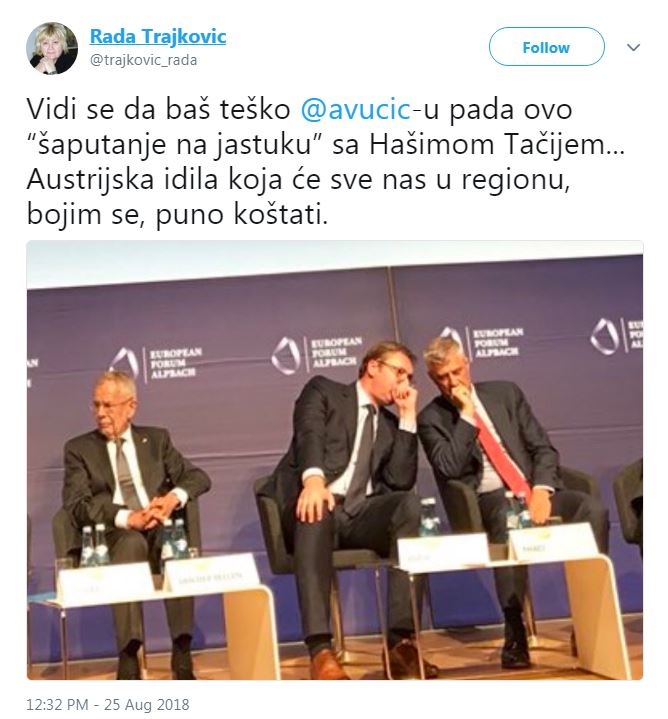This screenshot has width=668, height=719.
Task: Click the European Forum Alpbach logo above right man
Action: point(482,342)
